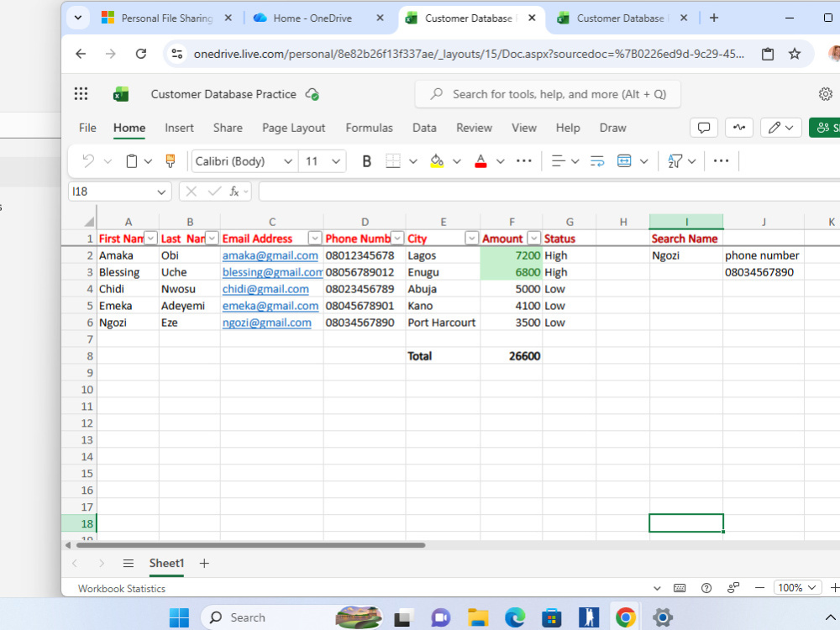
Task: Check the cloud save status icon
Action: 312,94
